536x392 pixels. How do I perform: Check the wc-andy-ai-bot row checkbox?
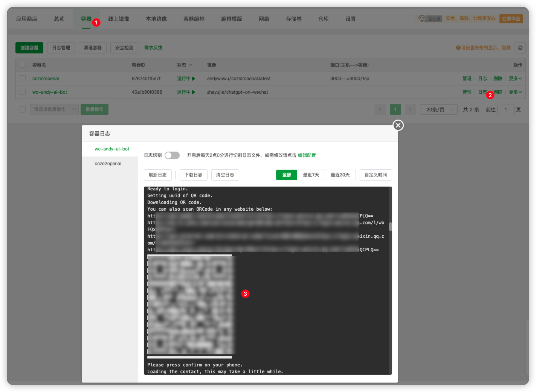coord(23,92)
